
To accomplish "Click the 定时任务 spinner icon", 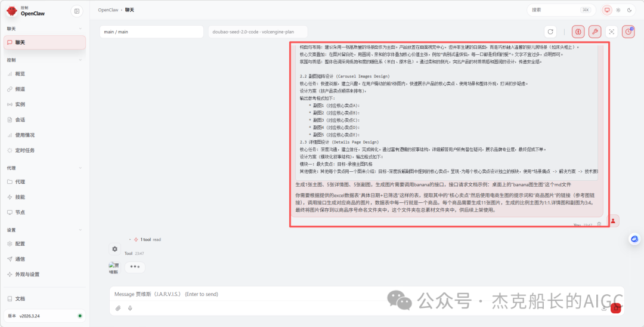I will point(10,150).
